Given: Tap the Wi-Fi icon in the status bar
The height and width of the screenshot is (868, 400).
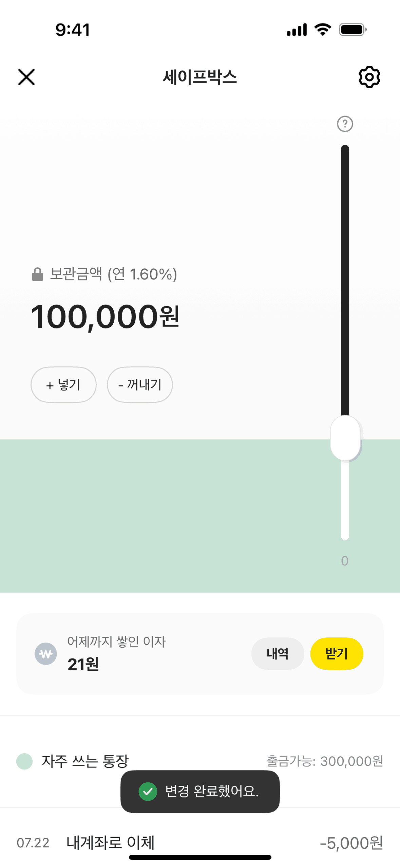Looking at the screenshot, I should (x=323, y=30).
